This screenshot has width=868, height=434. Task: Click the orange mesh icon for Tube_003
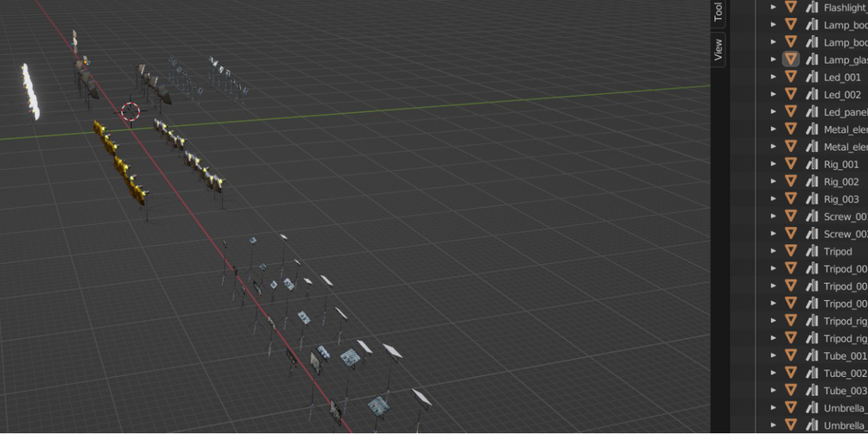[x=790, y=390]
